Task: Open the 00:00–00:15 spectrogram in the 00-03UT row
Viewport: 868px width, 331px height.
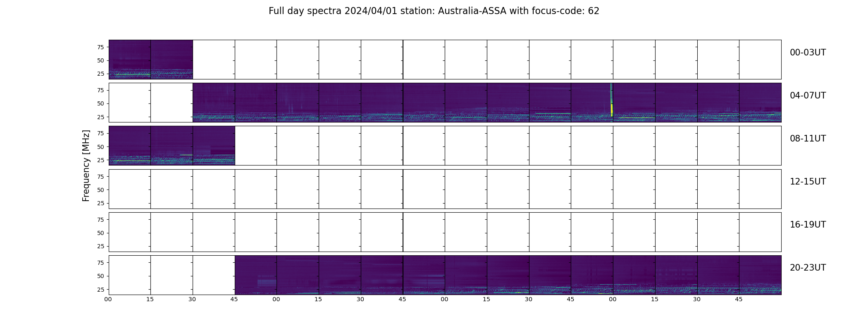Action: click(x=130, y=60)
